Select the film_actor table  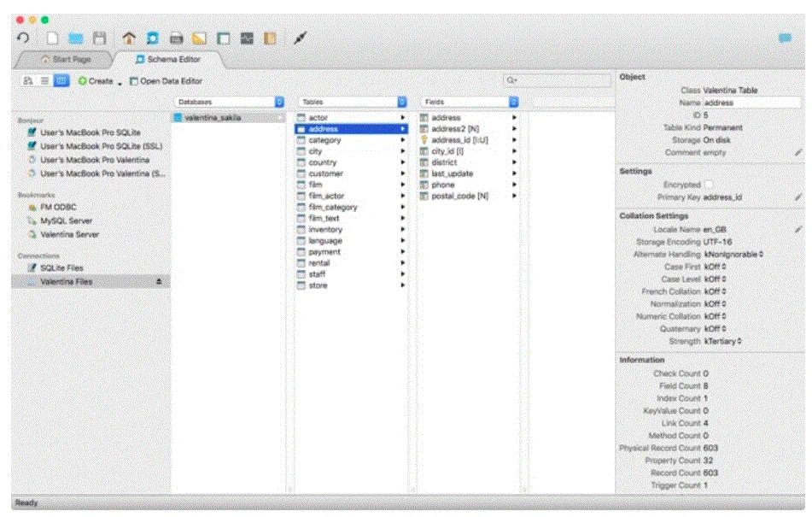pyautogui.click(x=352, y=196)
